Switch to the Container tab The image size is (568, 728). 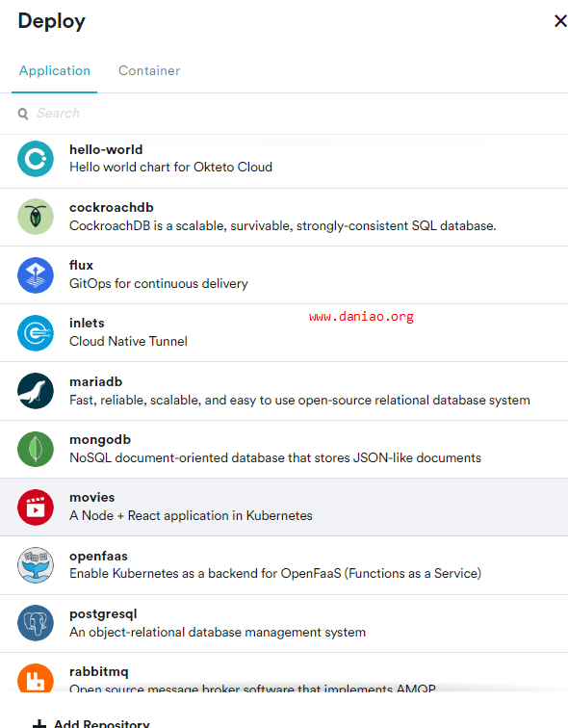point(149,70)
